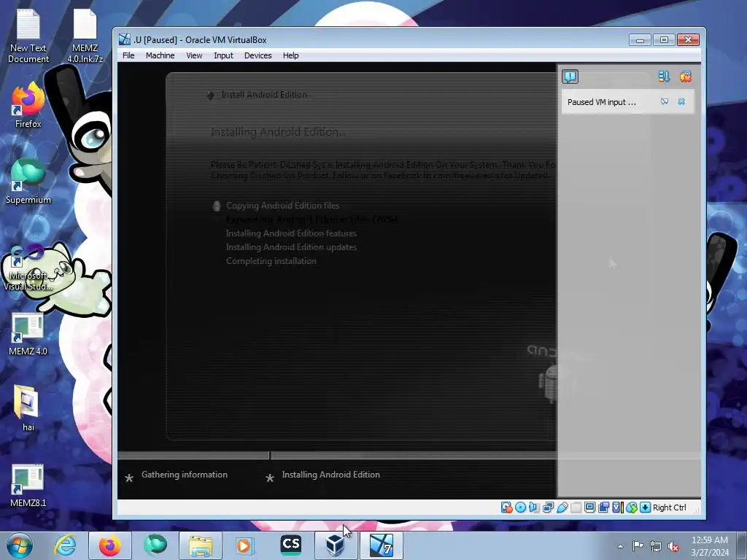This screenshot has height=560, width=747.
Task: Click the display settings status icon
Action: click(589, 507)
